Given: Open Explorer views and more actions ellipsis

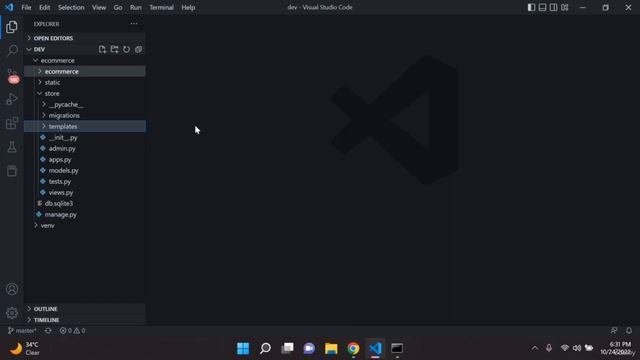Looking at the screenshot, I should 134,24.
